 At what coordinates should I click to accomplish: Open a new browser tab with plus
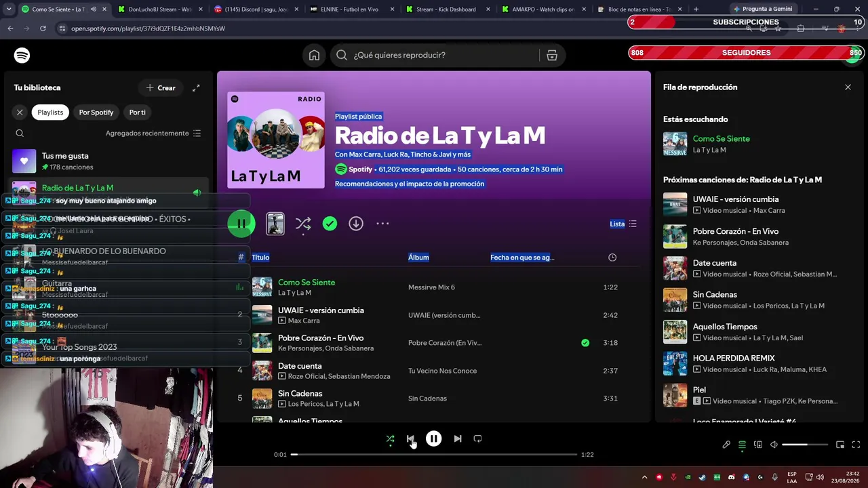[x=696, y=9]
